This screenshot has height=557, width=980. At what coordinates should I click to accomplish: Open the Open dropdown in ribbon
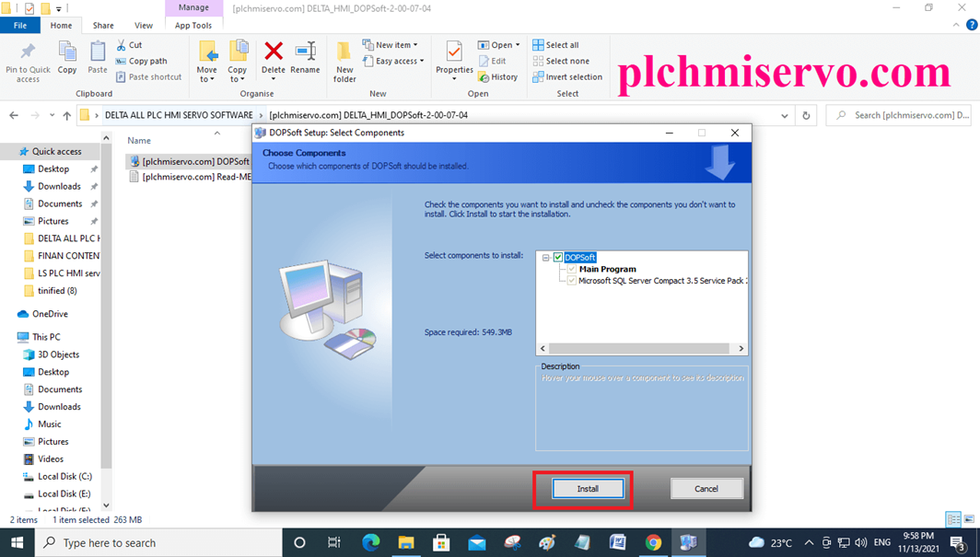tap(499, 45)
